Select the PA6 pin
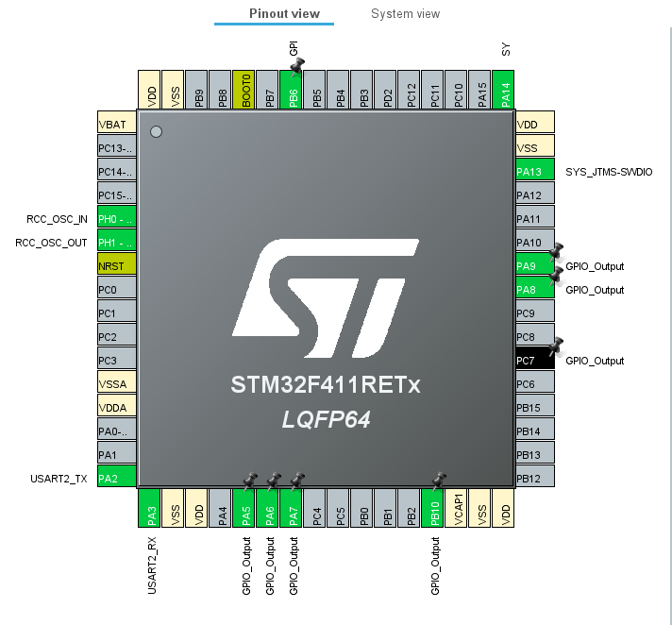672x625 pixels. pos(267,508)
